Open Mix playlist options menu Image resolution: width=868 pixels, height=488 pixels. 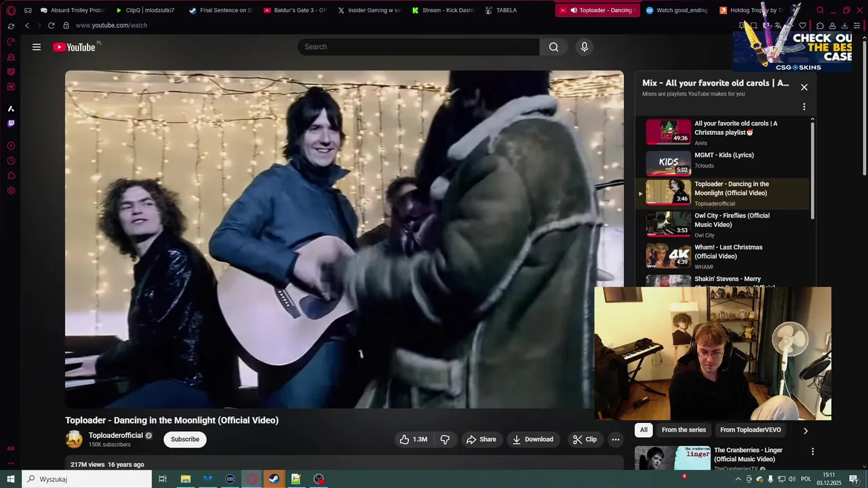point(804,106)
